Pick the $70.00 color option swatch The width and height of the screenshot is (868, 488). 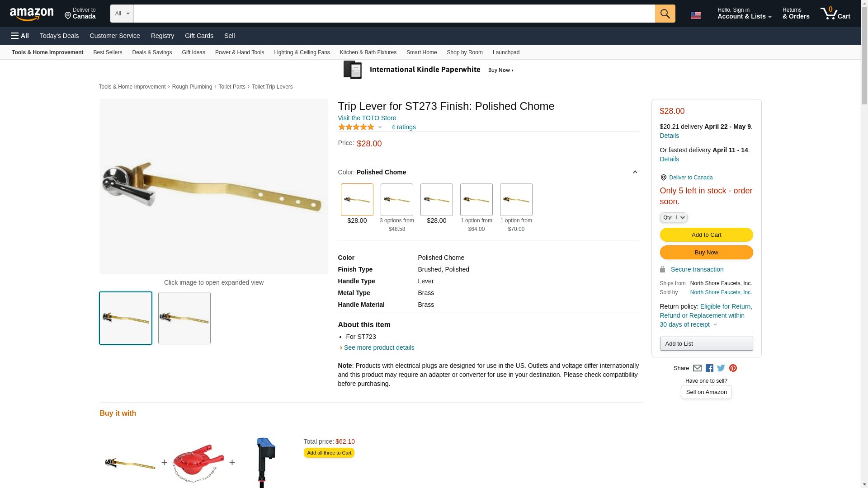coord(516,200)
